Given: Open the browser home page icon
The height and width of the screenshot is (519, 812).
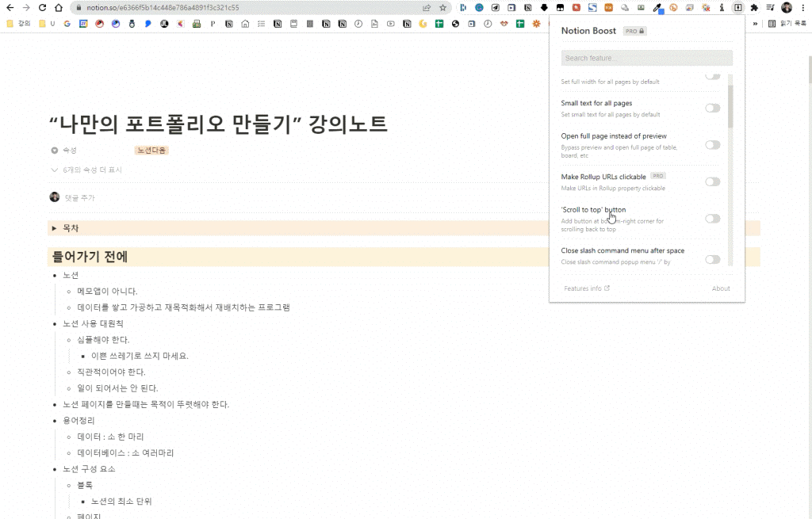Looking at the screenshot, I should pyautogui.click(x=59, y=8).
